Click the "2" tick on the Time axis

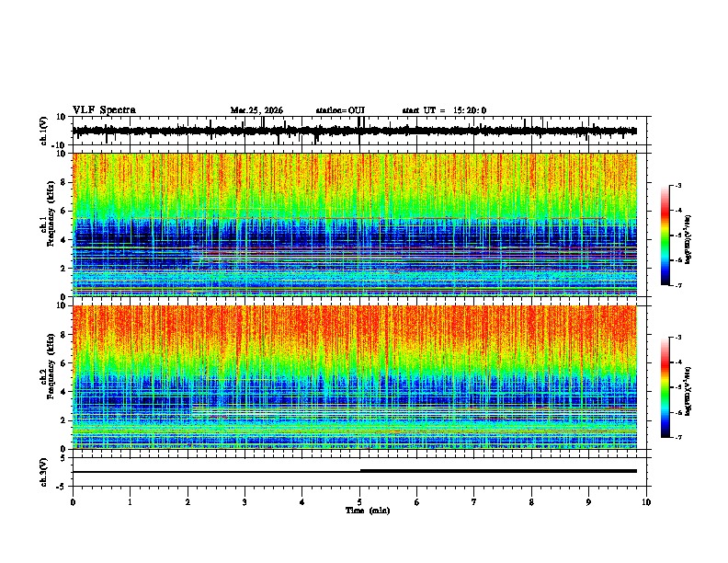[x=188, y=502]
